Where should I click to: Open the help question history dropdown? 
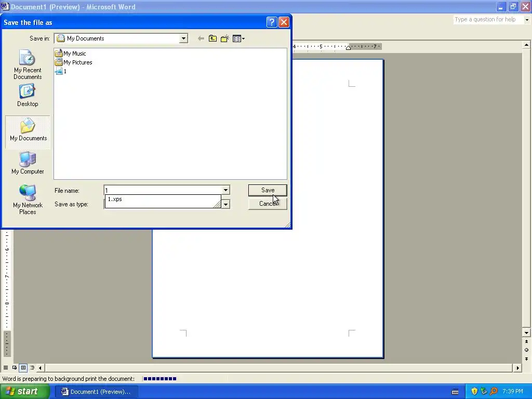click(527, 20)
